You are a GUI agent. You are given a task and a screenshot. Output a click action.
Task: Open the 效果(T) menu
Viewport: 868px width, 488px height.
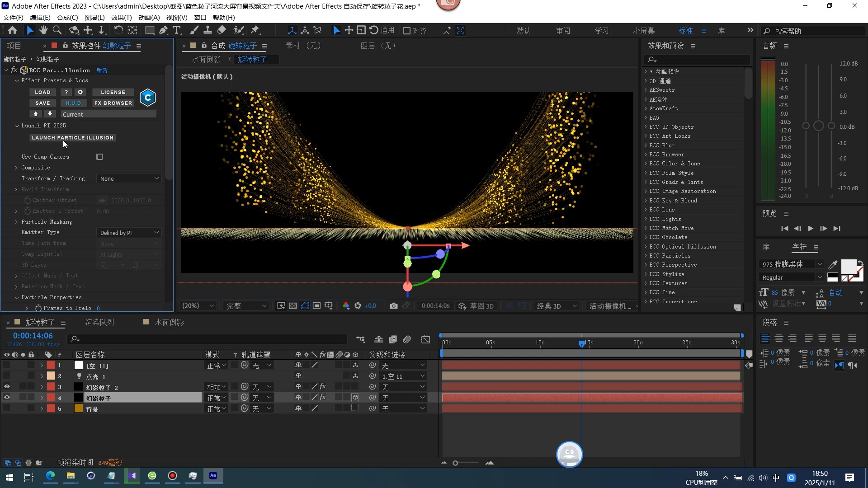[121, 18]
